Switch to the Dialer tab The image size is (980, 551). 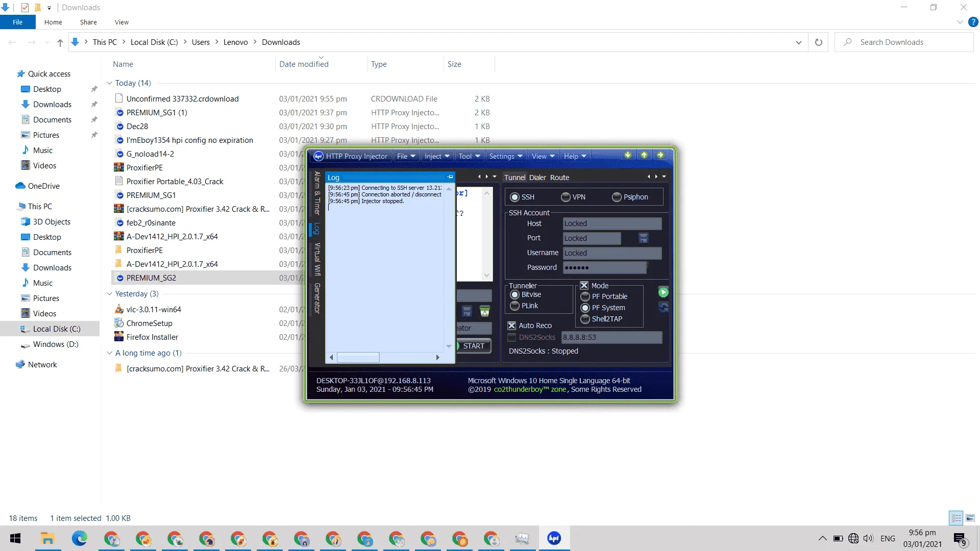pos(537,178)
